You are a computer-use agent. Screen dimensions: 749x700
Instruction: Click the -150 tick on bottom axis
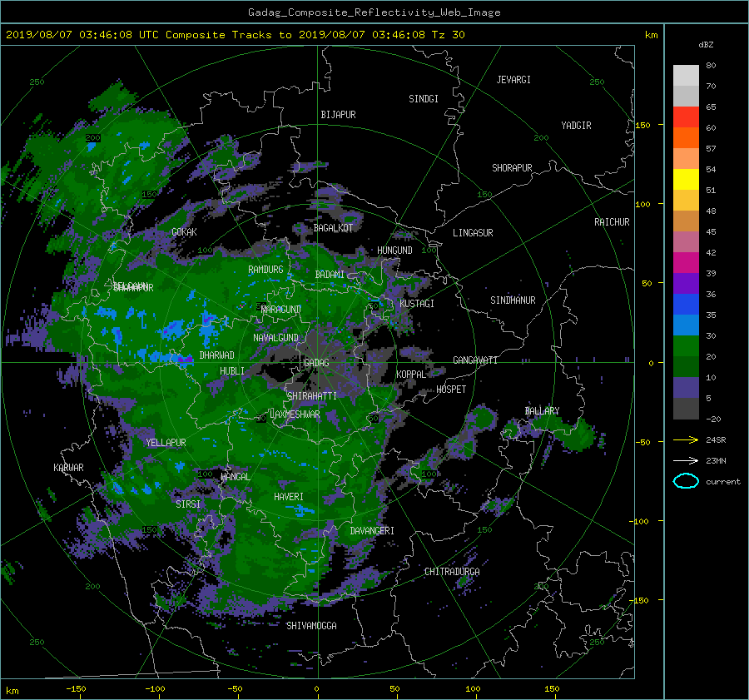[x=76, y=688]
